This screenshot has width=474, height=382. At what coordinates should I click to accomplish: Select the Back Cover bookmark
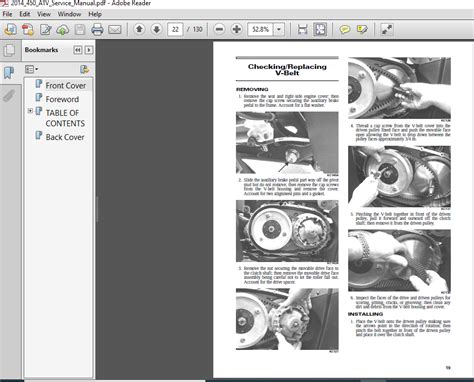[65, 137]
